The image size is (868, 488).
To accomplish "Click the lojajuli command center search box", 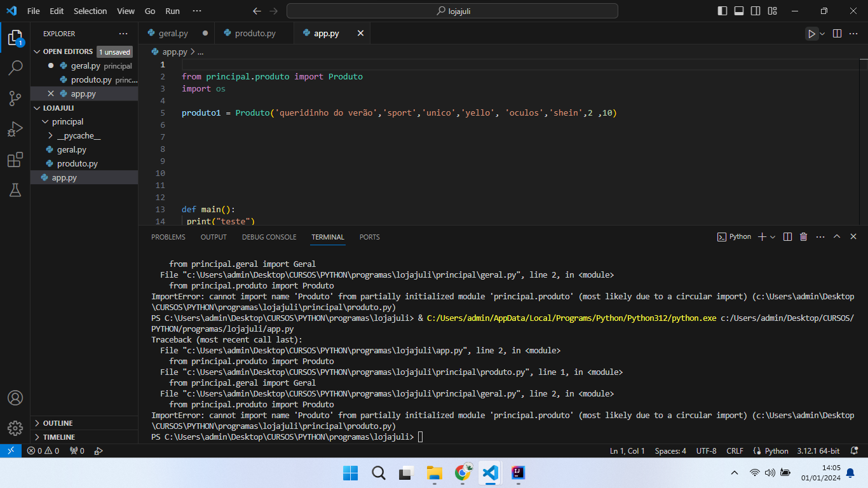I will pos(452,11).
